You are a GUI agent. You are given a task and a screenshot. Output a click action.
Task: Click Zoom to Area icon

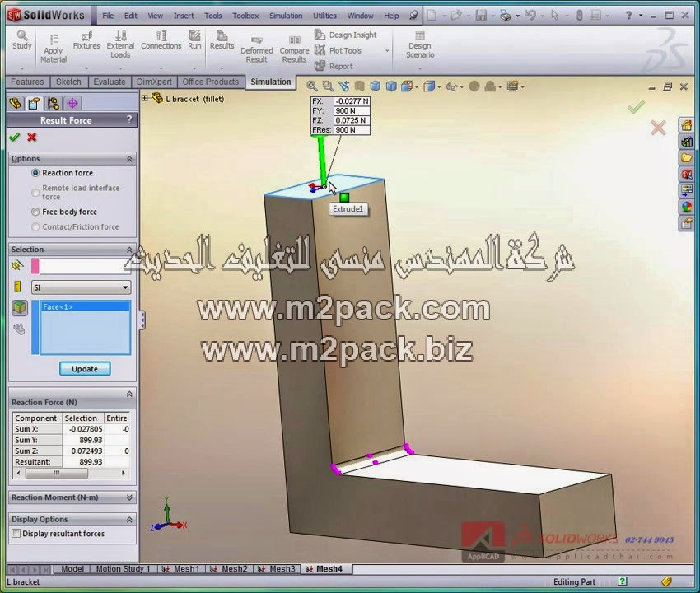(328, 86)
